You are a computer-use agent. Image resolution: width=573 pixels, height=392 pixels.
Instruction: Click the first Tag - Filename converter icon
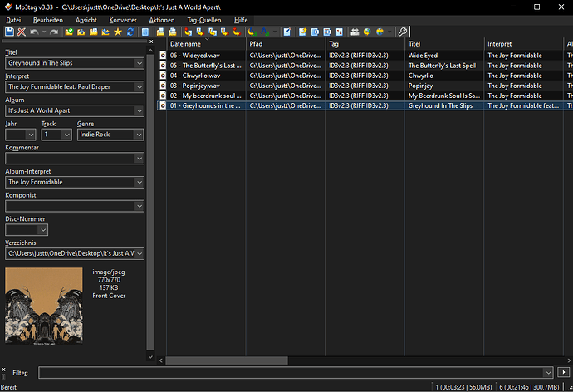188,32
